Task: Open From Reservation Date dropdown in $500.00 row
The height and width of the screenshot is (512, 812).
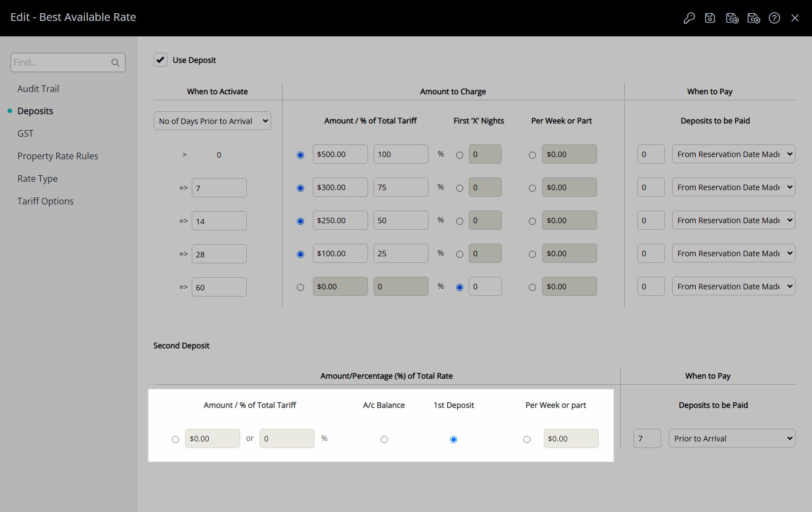Action: tap(733, 154)
